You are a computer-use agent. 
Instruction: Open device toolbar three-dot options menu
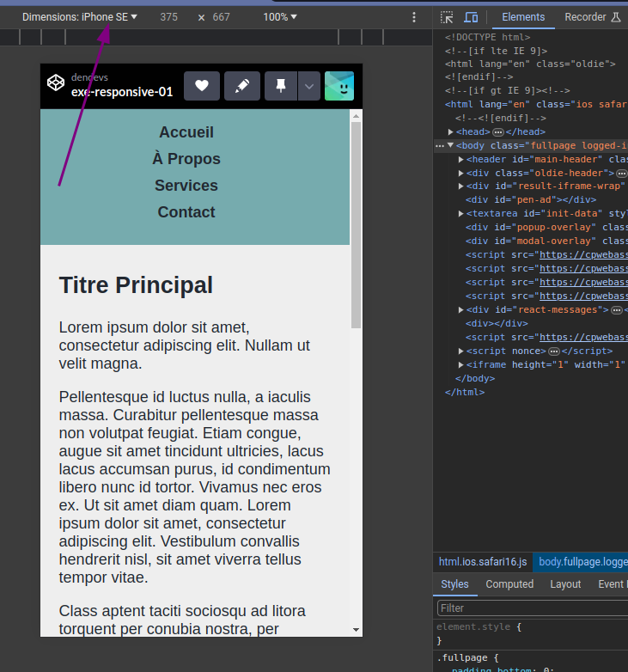tap(414, 17)
